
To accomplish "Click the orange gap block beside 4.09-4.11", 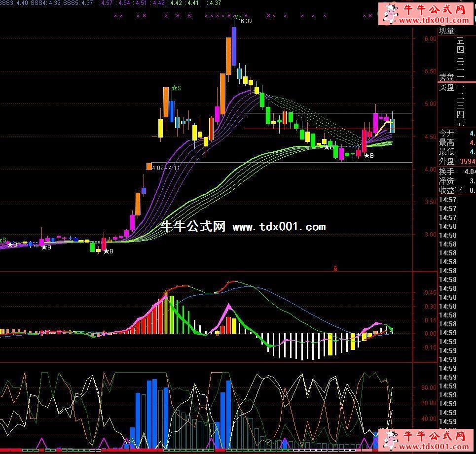I will coord(148,167).
